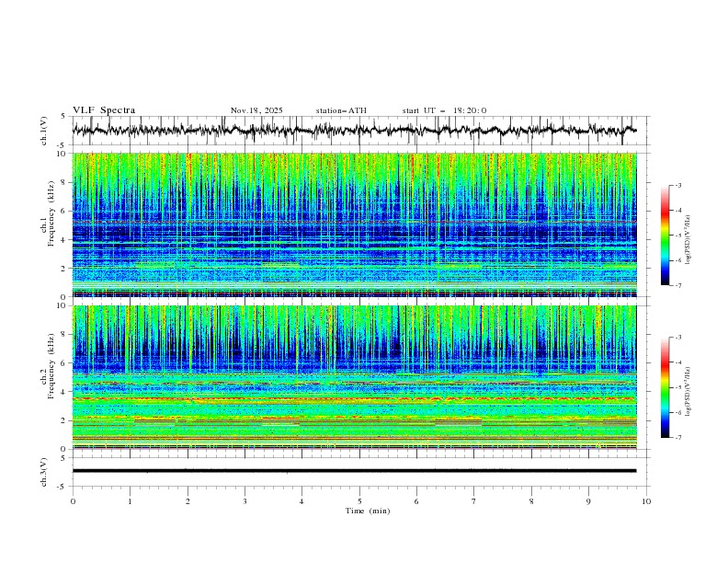Click the ch.1 colorbar tick label "-5"
Image resolution: width=728 pixels, height=563 pixels.
tap(678, 236)
